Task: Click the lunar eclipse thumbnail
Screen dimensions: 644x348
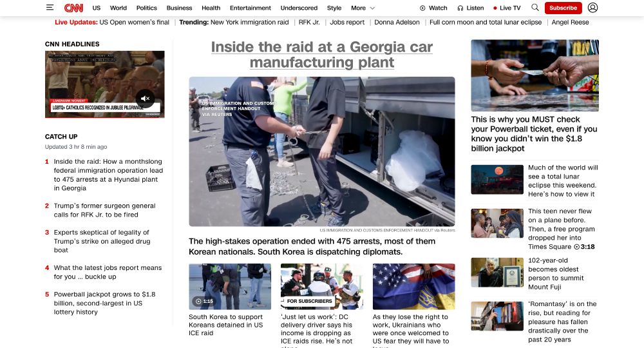Action: point(497,180)
